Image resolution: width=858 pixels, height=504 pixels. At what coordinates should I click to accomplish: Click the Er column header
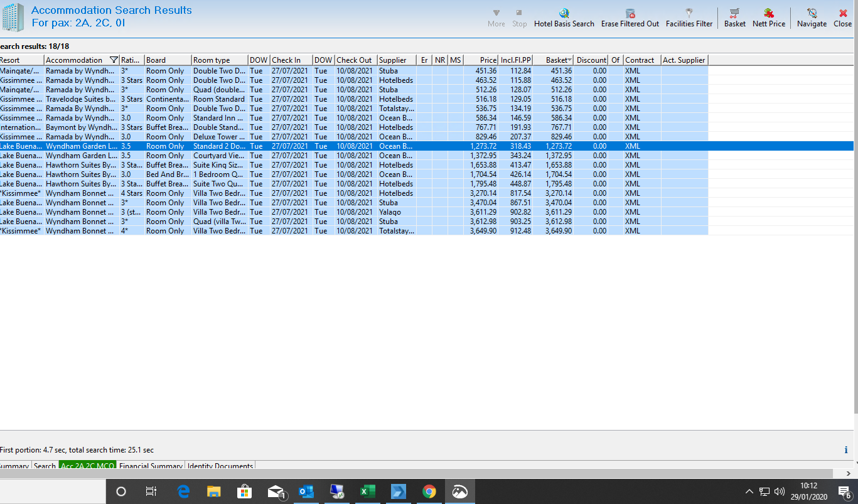tap(424, 60)
